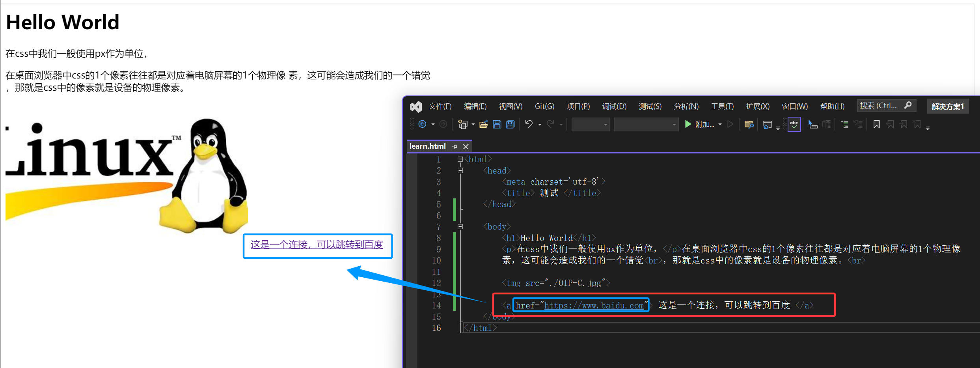Toggle the abc spell checker button
980x368 pixels.
click(794, 124)
